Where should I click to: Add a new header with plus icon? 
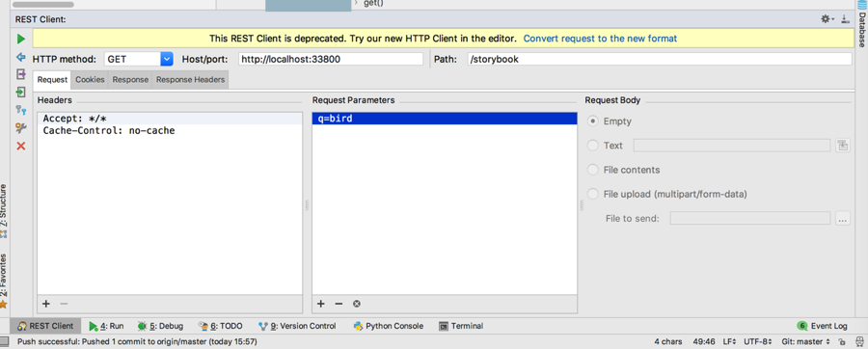pyautogui.click(x=46, y=304)
